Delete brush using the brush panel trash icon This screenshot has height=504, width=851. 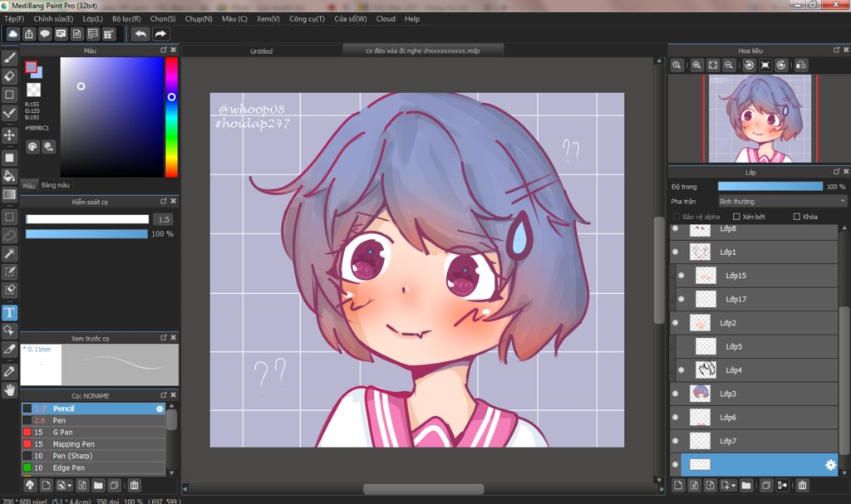click(134, 485)
